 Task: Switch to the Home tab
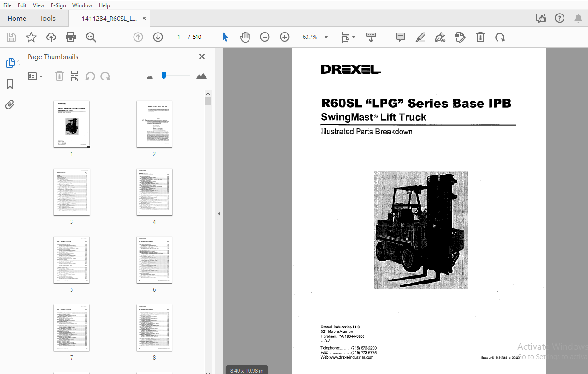(17, 19)
